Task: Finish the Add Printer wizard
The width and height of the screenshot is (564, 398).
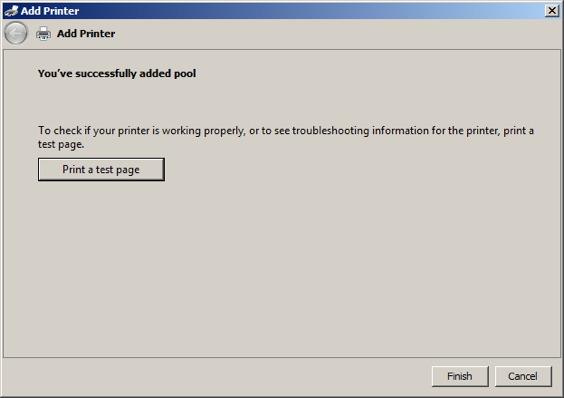Action: click(460, 376)
